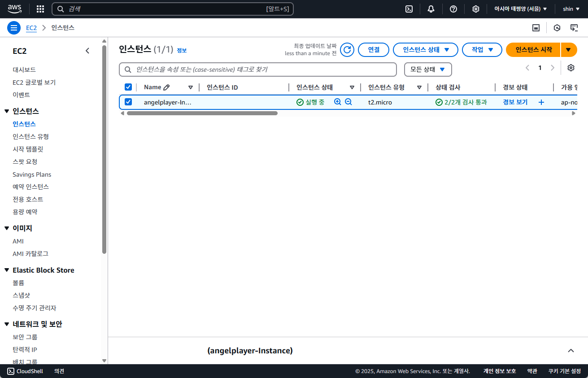
Task: Click the plus icon to add alarm
Action: [541, 102]
